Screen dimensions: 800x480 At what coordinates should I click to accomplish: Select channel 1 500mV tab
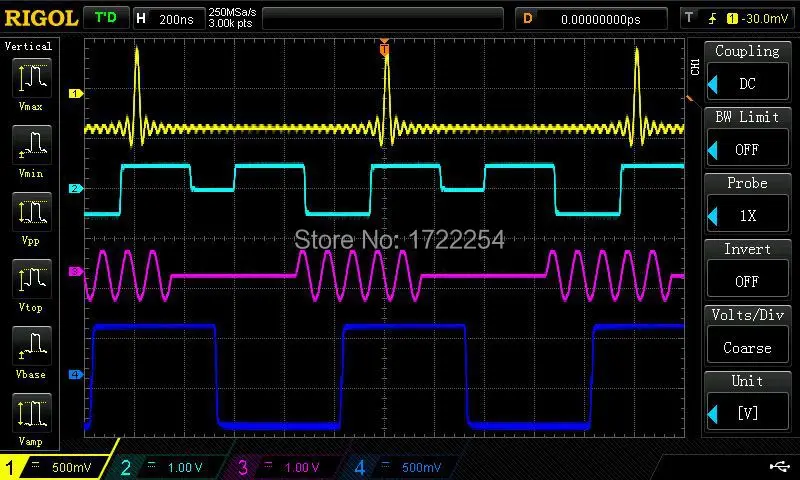pos(56,466)
